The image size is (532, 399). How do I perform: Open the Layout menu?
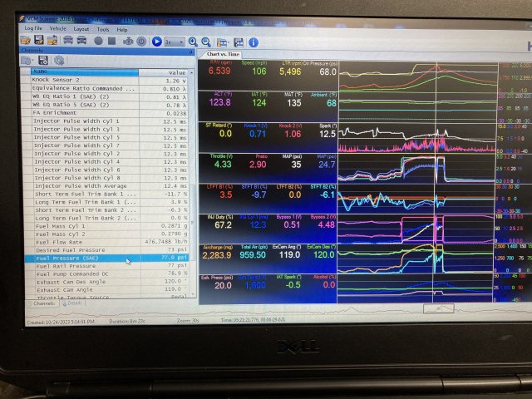[81, 28]
